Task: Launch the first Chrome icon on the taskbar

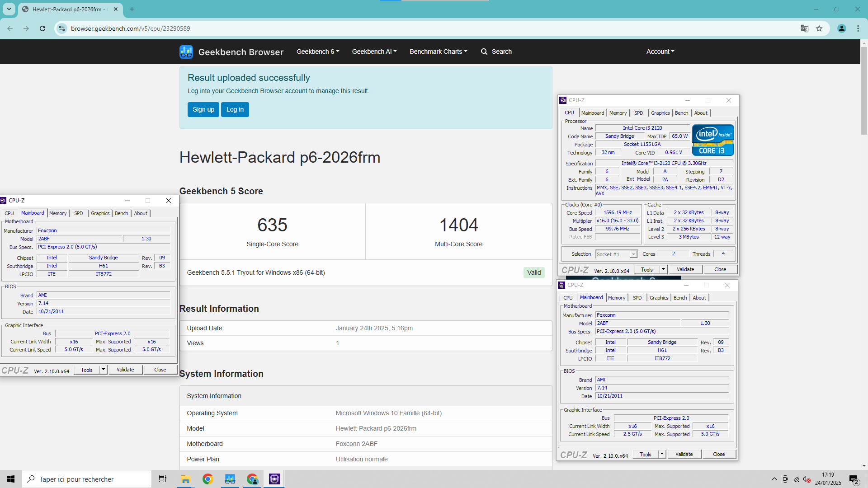Action: 208,479
